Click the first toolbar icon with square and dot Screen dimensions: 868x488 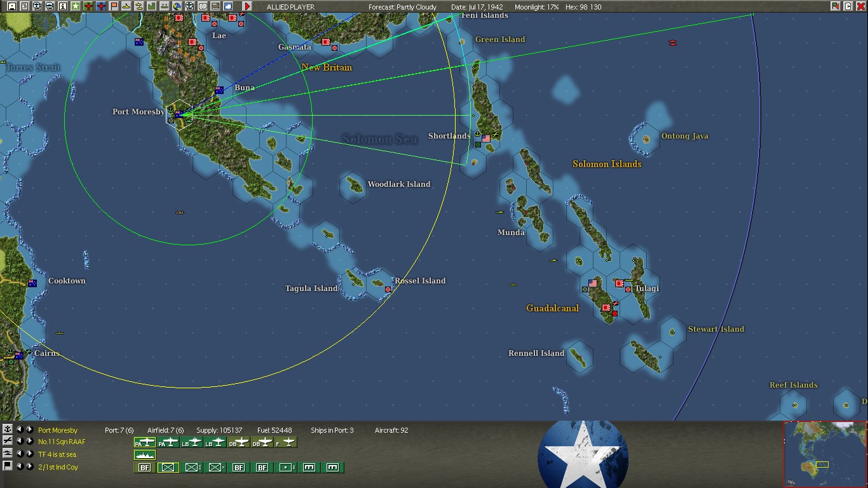click(x=12, y=6)
